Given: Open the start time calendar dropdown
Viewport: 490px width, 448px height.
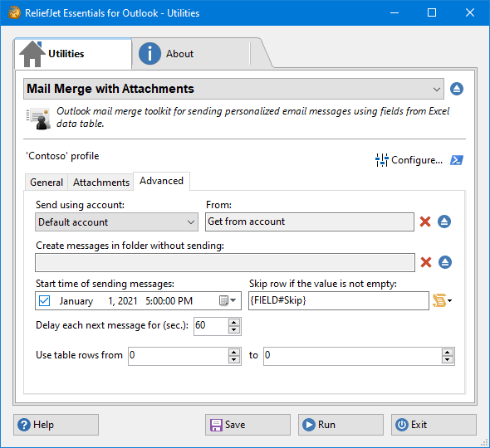Looking at the screenshot, I should [228, 300].
